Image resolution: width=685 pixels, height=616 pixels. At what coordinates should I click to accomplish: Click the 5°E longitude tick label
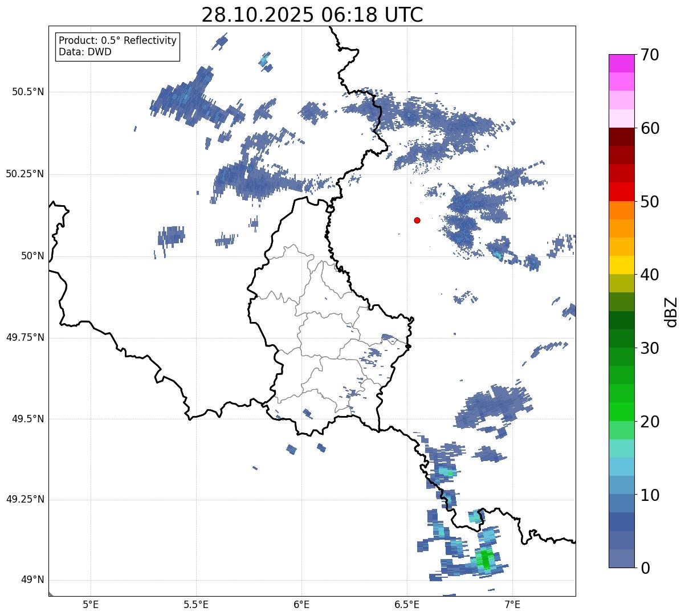91,605
